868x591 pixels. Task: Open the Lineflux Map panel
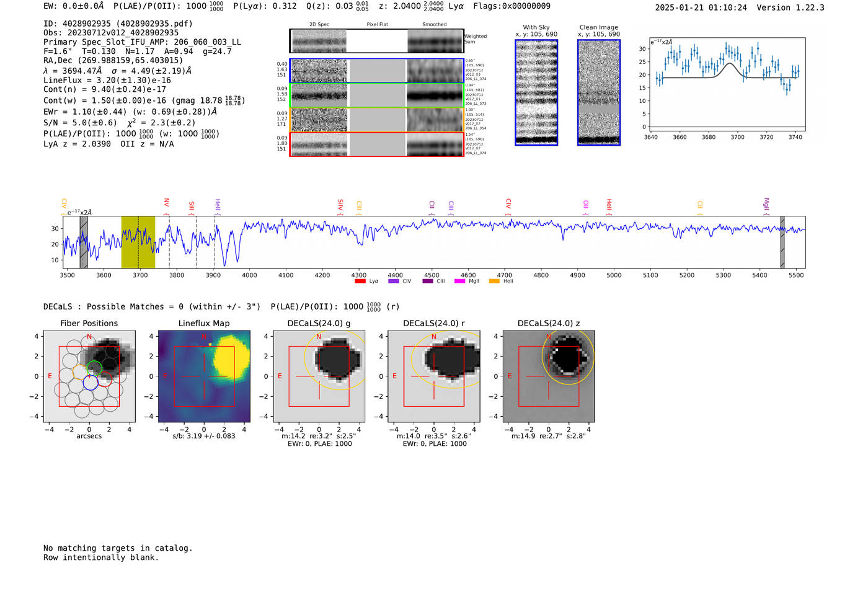pyautogui.click(x=204, y=376)
